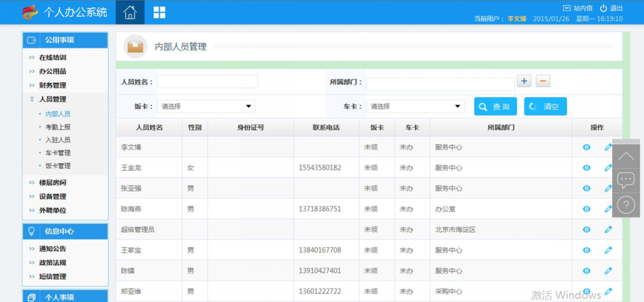Open the grid apps icon in header
The height and width of the screenshot is (302, 644).
click(159, 12)
